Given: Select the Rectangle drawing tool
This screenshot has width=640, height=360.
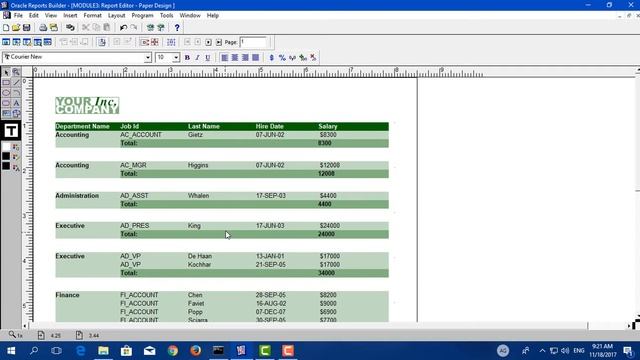Looking at the screenshot, I should pyautogui.click(x=6, y=83).
